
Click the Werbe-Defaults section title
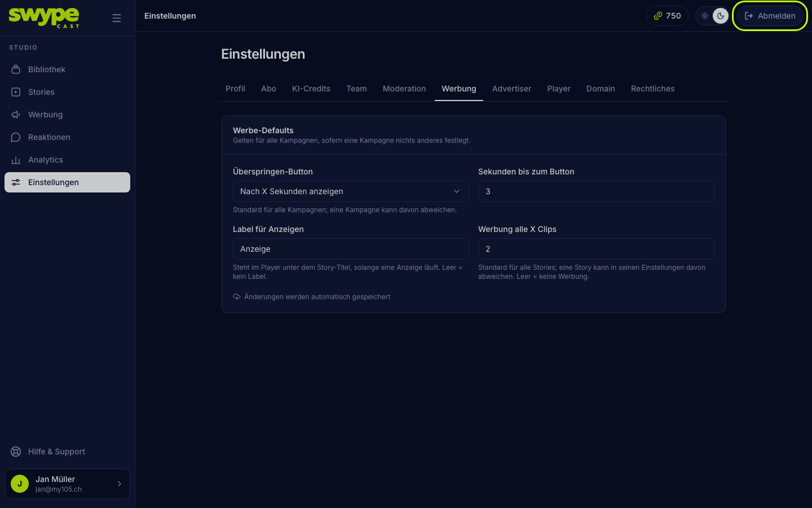(263, 130)
